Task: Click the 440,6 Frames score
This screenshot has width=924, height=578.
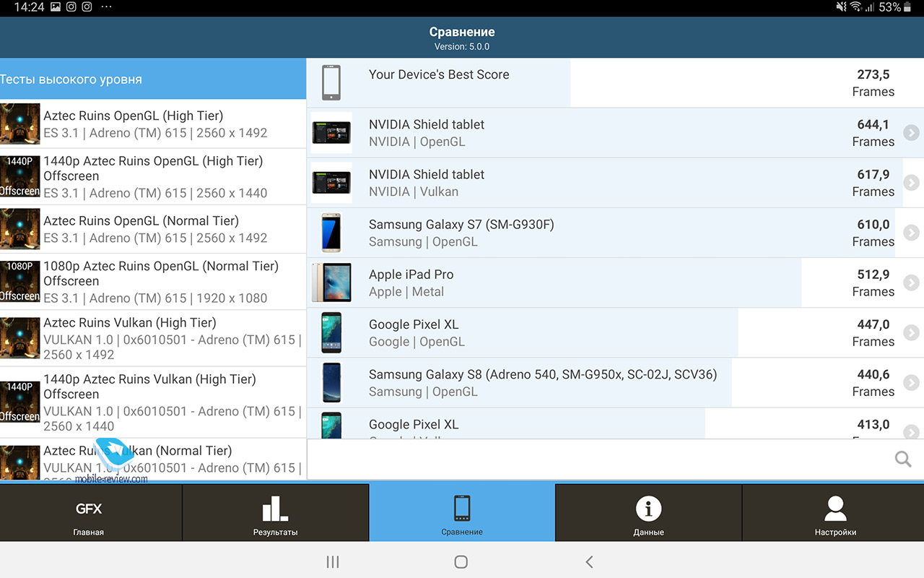Action: pos(873,382)
